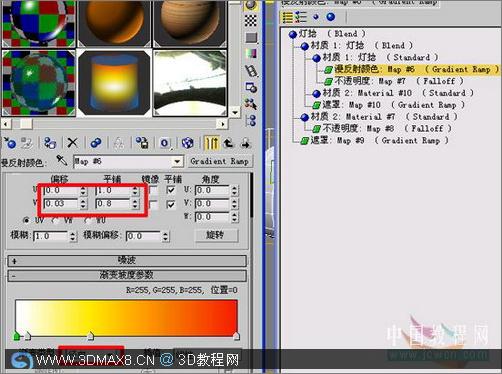Select 材质 2: Material #7 (Standard) item
502x374 pixels.
point(379,117)
